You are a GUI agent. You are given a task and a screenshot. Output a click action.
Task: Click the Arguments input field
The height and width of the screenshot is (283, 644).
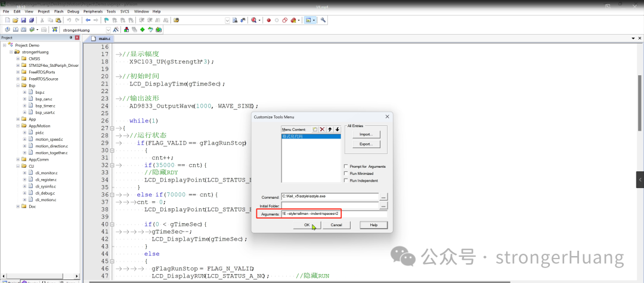click(x=335, y=214)
